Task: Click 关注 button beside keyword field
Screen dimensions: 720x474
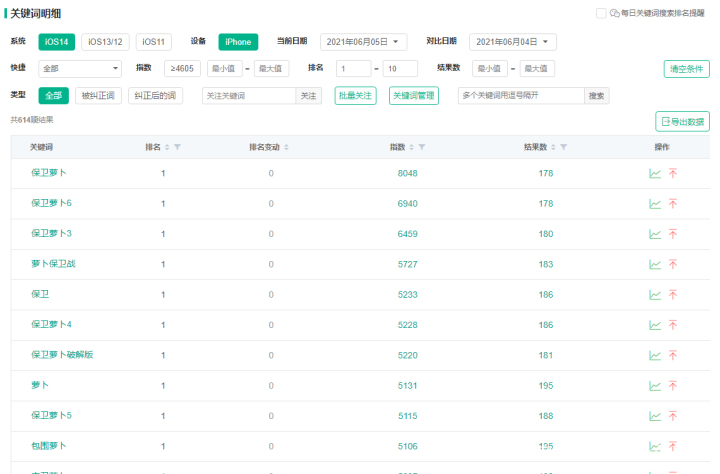Action: point(309,96)
